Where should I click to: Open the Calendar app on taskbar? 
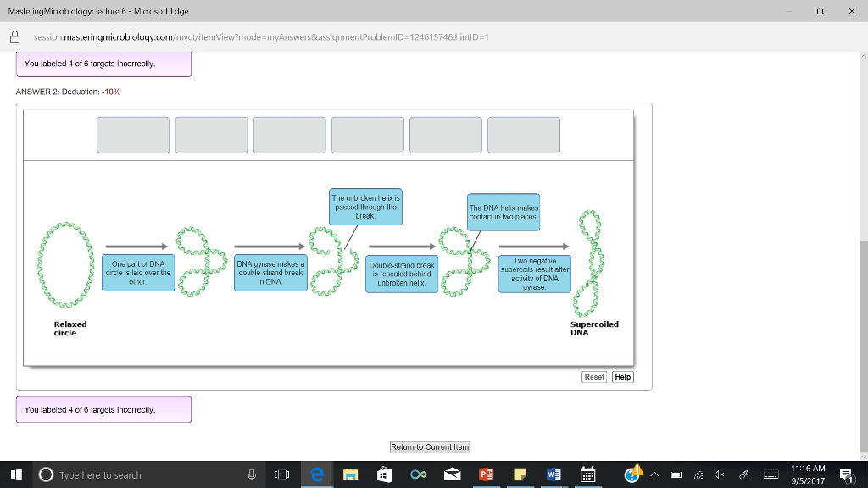click(x=588, y=474)
